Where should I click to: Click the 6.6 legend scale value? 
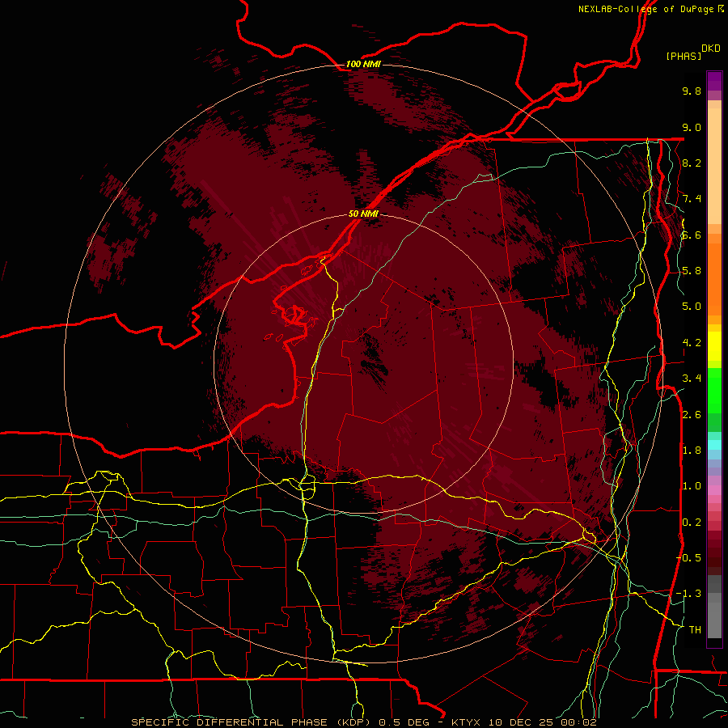[x=692, y=235]
